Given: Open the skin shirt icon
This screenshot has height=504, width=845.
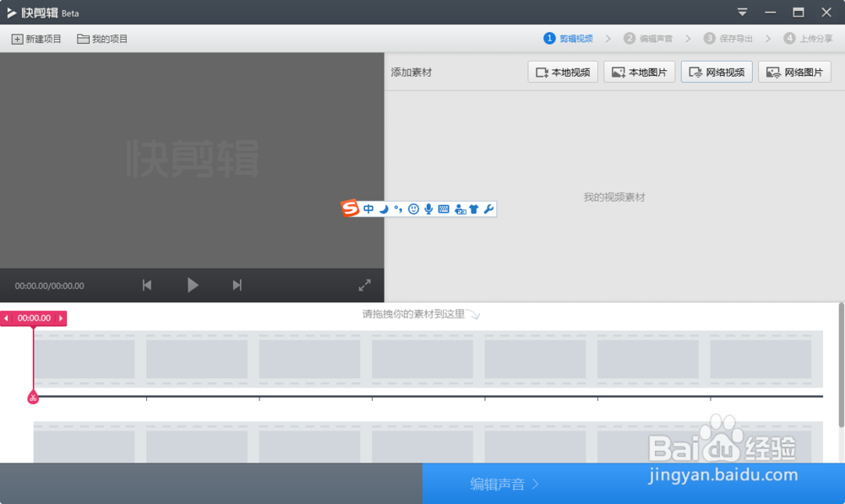Looking at the screenshot, I should [474, 209].
